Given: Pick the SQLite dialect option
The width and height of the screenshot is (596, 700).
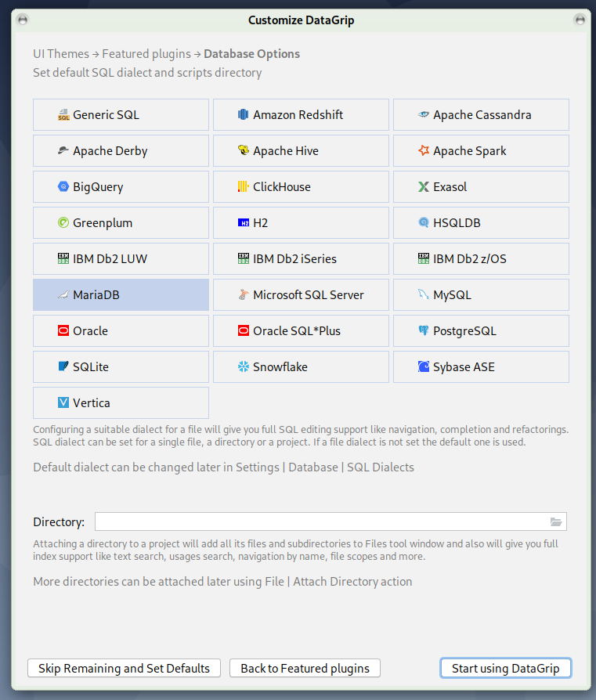Looking at the screenshot, I should coord(121,367).
